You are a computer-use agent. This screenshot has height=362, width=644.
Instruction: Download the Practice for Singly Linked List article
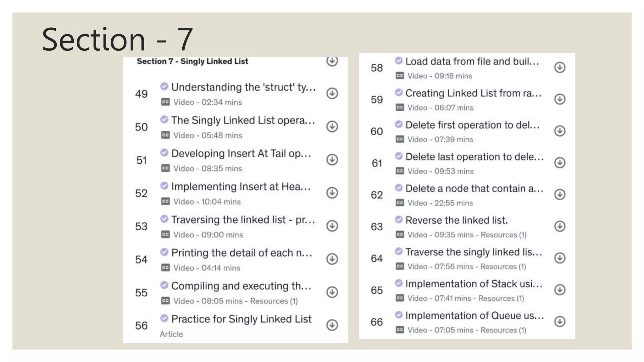click(x=332, y=325)
